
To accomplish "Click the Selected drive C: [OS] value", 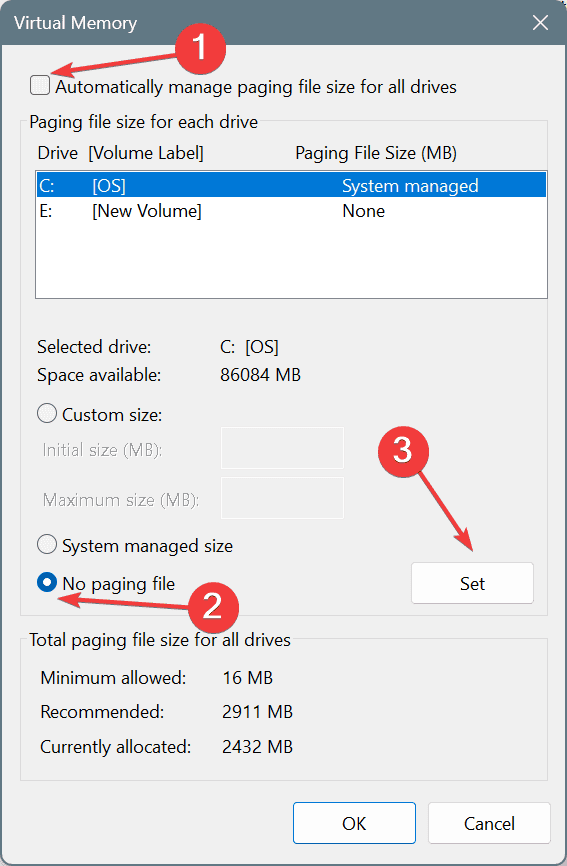I will (x=249, y=347).
